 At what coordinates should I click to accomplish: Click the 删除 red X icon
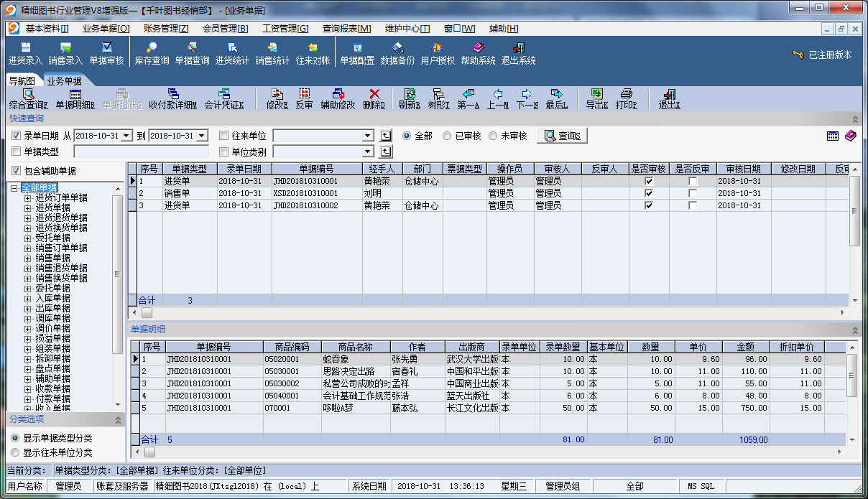point(374,99)
